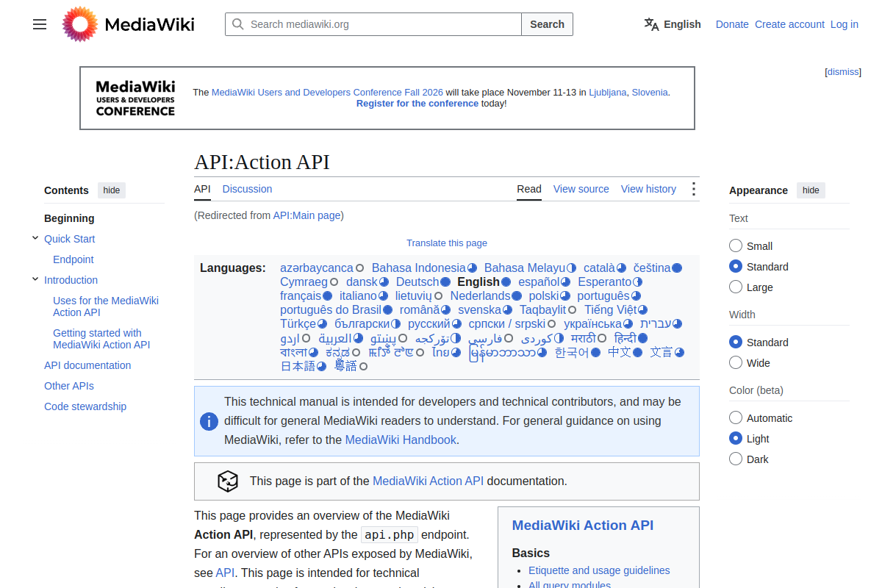The width and height of the screenshot is (882, 588).
Task: Go to Endpoint section in contents
Action: click(73, 259)
